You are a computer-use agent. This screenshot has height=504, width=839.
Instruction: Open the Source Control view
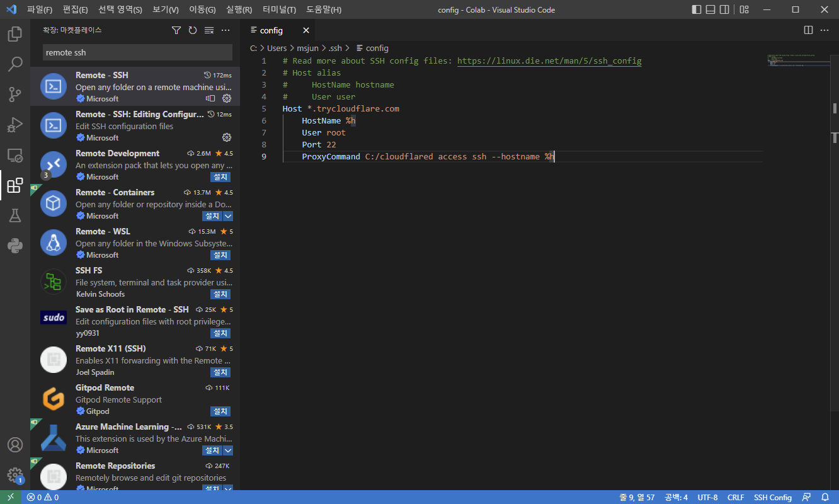15,94
